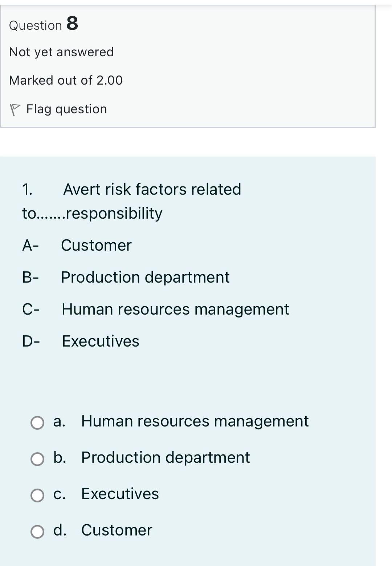
Task: Select option d Customer as answer
Action: [x=37, y=531]
